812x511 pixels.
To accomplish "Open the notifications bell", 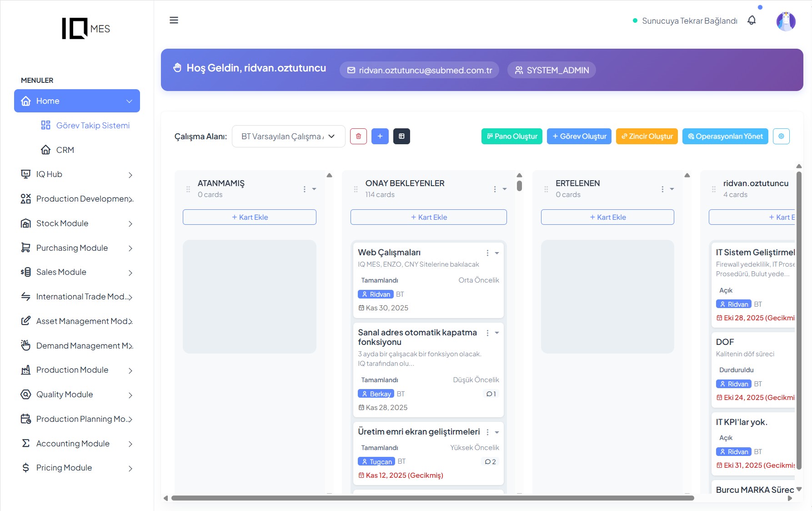I will (x=752, y=20).
